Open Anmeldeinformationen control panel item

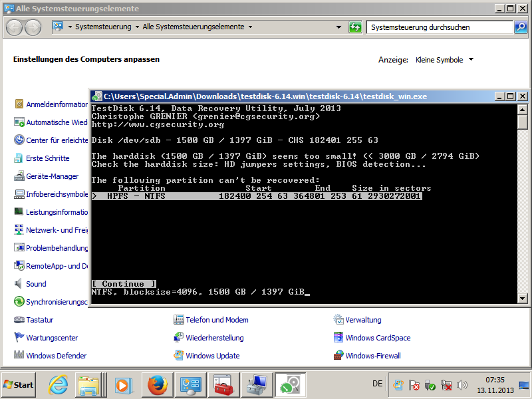[x=57, y=104]
